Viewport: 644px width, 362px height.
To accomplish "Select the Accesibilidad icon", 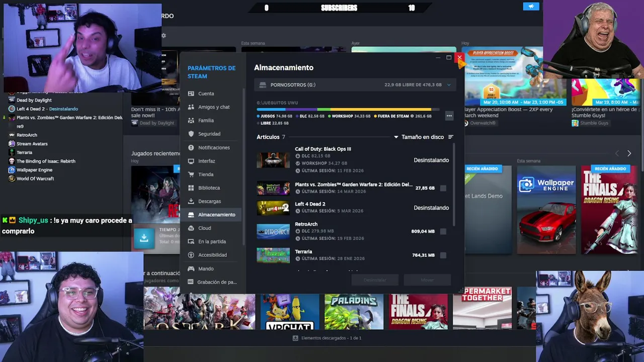I will coord(191,255).
